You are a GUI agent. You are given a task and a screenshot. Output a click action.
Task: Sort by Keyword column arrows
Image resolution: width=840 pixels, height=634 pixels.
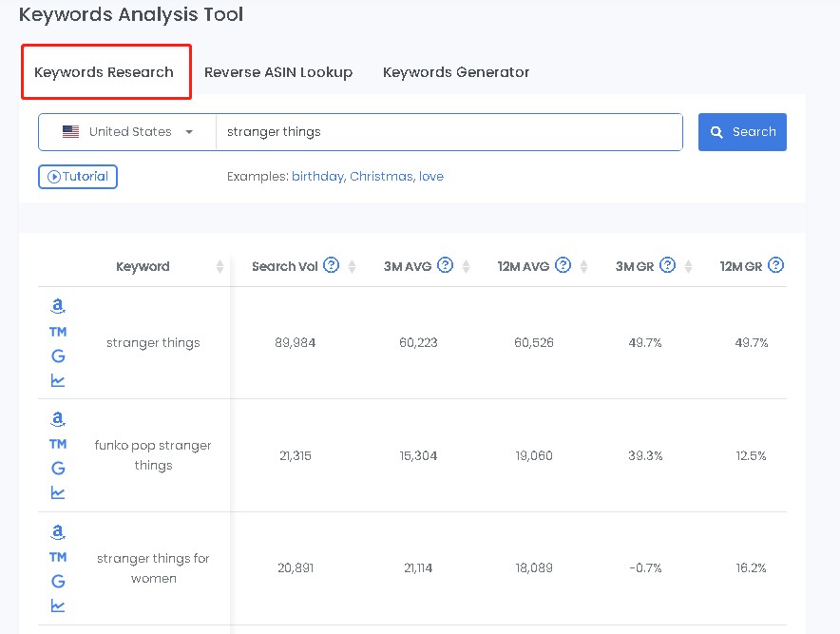click(220, 266)
